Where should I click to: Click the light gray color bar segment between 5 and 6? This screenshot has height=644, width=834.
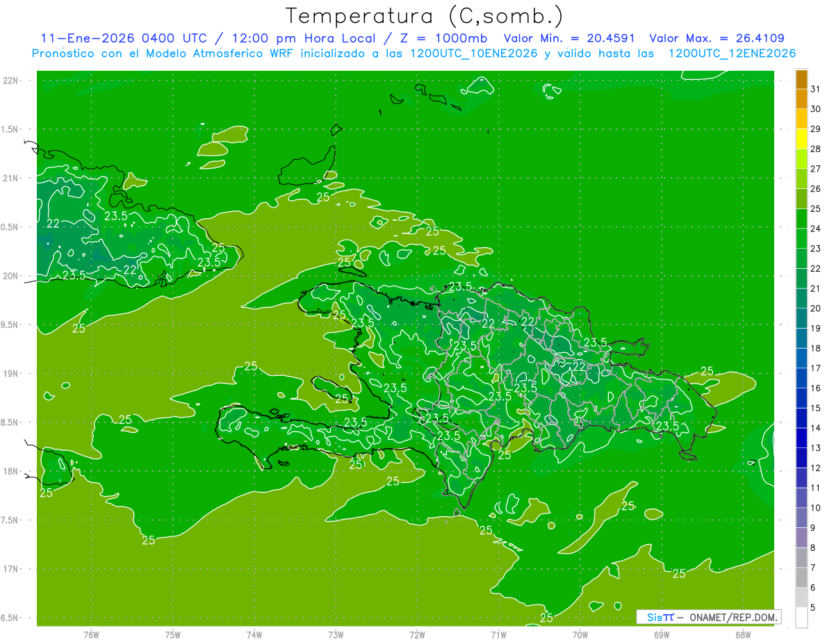coord(801,597)
